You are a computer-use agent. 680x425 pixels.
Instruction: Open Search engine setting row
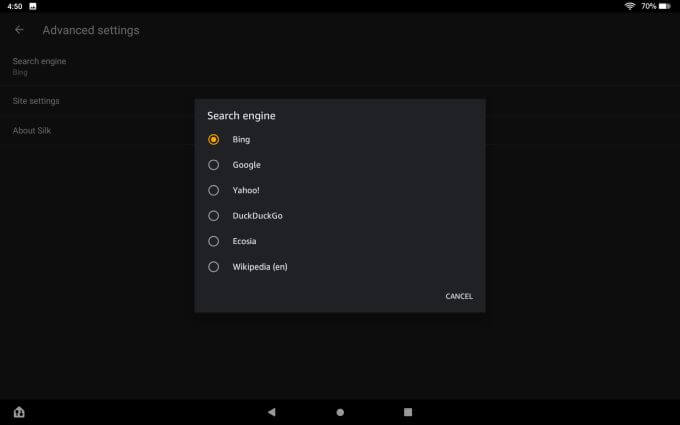(340, 66)
